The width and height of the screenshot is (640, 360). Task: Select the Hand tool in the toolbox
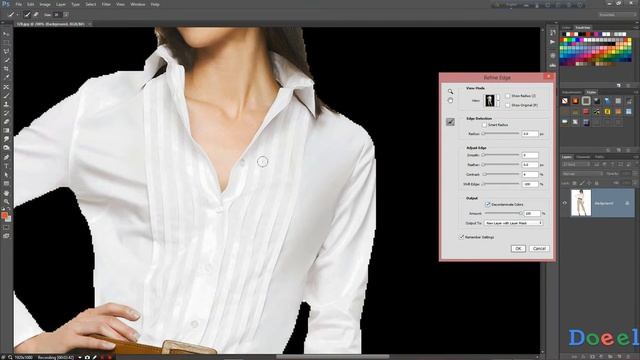pyautogui.click(x=6, y=193)
